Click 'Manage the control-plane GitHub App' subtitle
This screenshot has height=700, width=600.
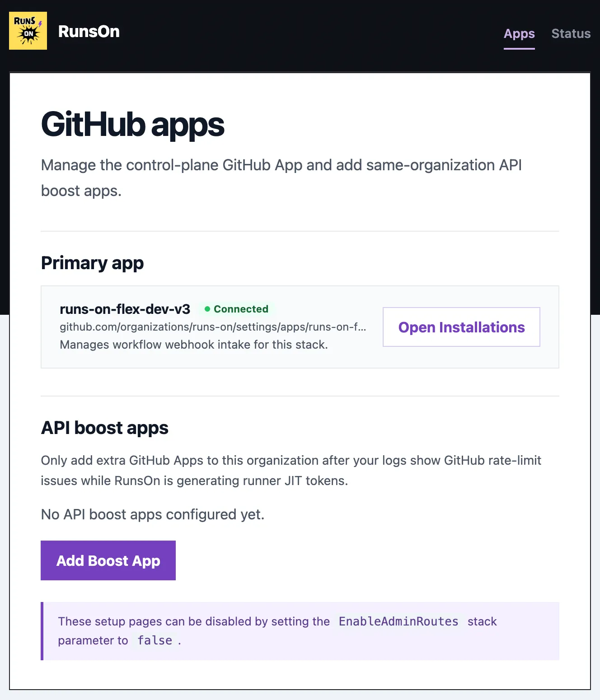point(281,178)
